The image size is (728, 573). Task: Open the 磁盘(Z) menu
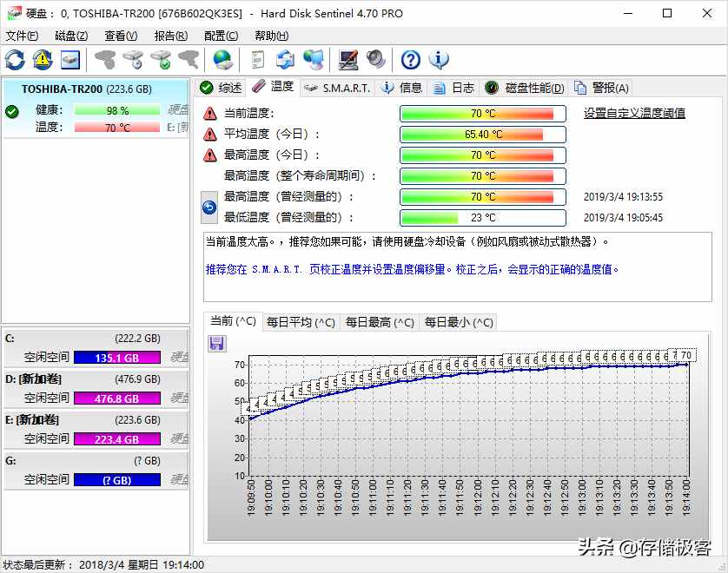point(71,36)
